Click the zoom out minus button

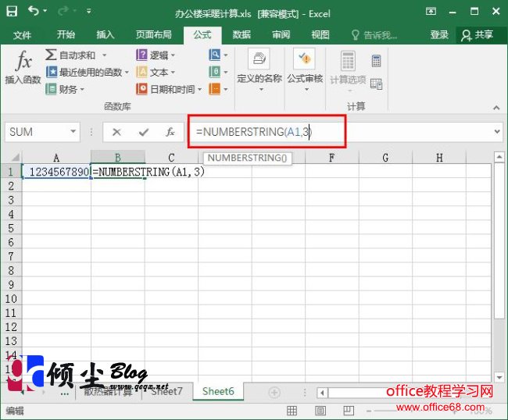[x=369, y=411]
